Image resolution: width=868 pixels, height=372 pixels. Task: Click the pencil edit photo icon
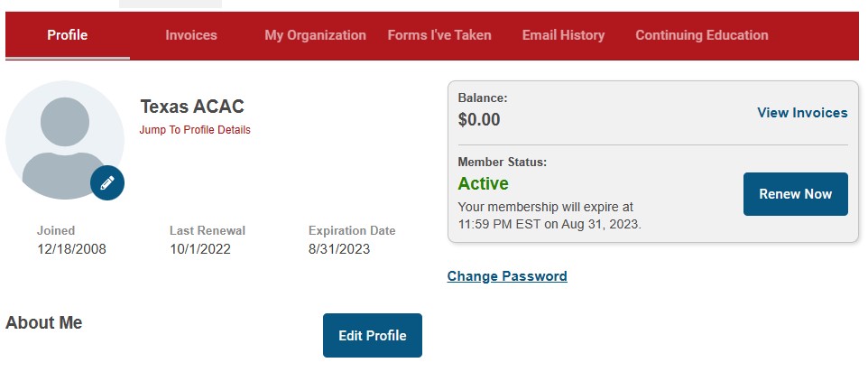(x=107, y=183)
